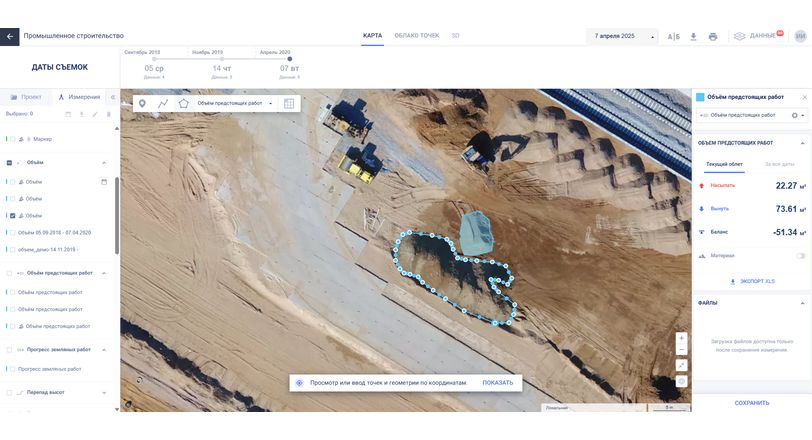The height and width of the screenshot is (440, 812).
Task: Open the table view icon in map toolbar
Action: pos(289,103)
